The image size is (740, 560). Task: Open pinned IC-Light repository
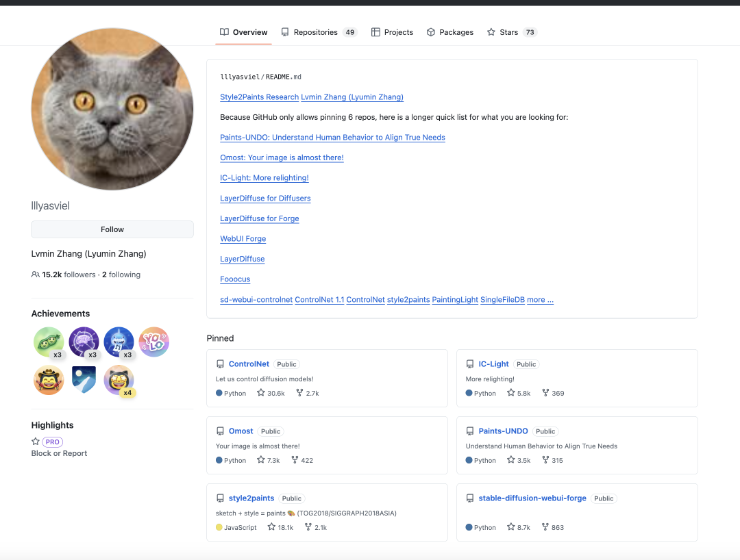click(x=493, y=364)
